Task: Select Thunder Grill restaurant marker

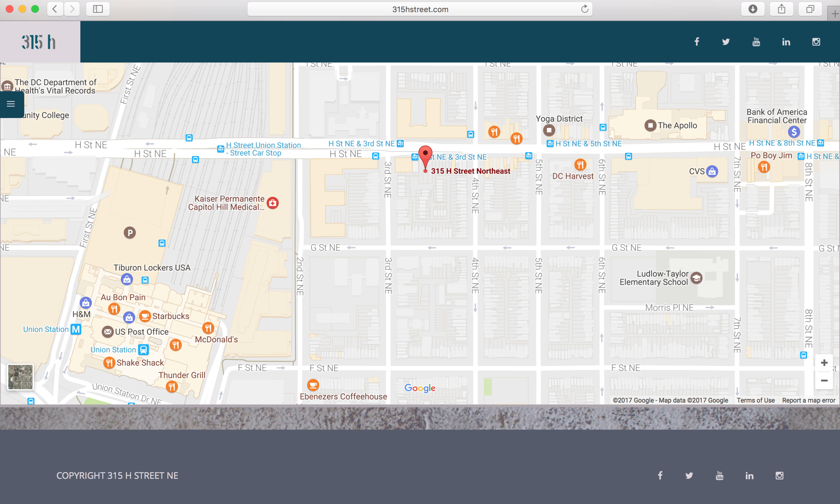Action: point(171,386)
